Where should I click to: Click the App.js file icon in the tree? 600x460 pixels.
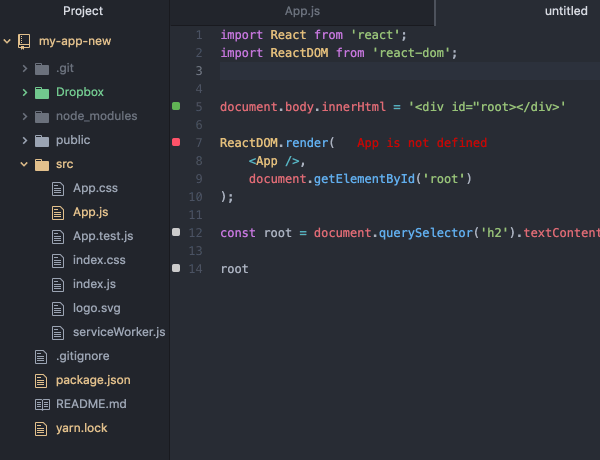[58, 213]
